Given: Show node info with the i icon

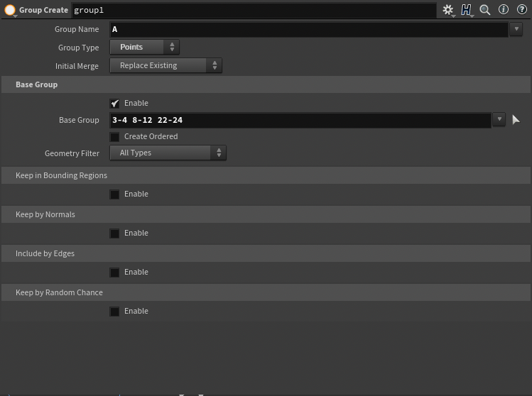Looking at the screenshot, I should (503, 9).
